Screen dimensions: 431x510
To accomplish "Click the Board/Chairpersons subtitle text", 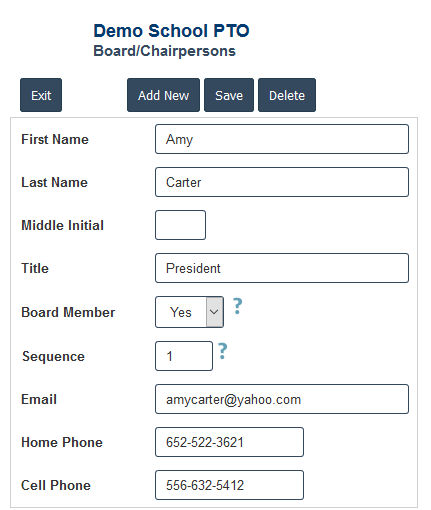I will 164,51.
